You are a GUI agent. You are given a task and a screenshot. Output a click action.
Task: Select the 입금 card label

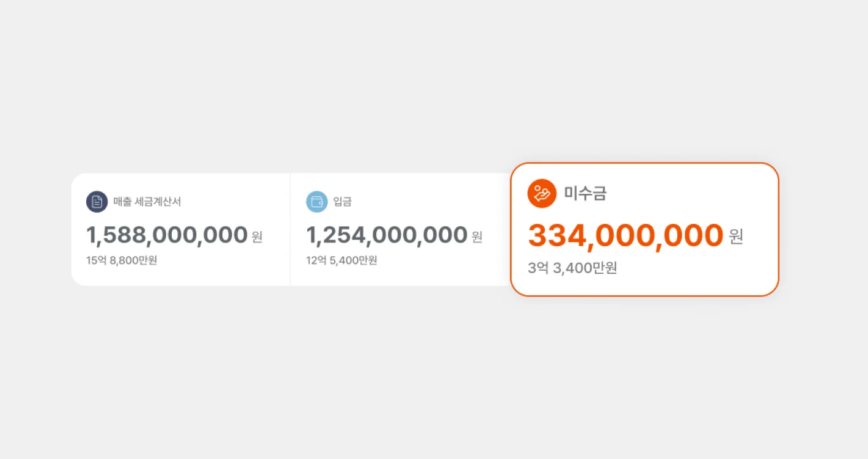pyautogui.click(x=342, y=202)
